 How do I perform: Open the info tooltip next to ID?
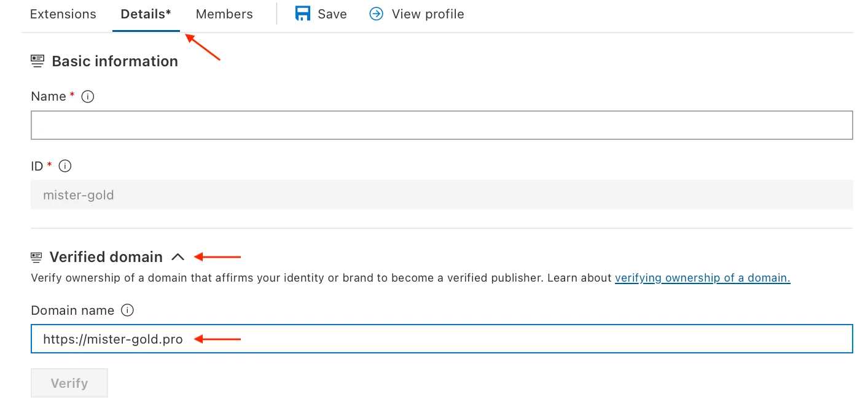click(x=64, y=166)
